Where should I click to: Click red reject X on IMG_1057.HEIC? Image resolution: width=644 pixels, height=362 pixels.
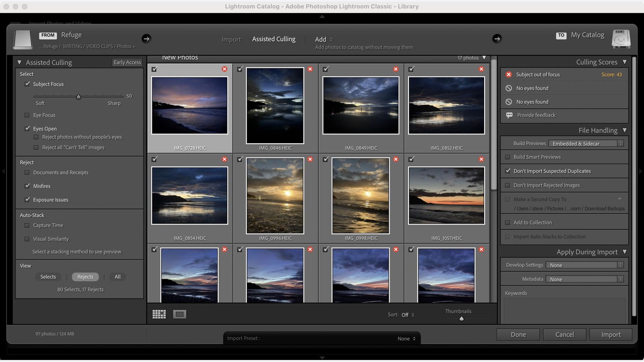click(x=481, y=159)
